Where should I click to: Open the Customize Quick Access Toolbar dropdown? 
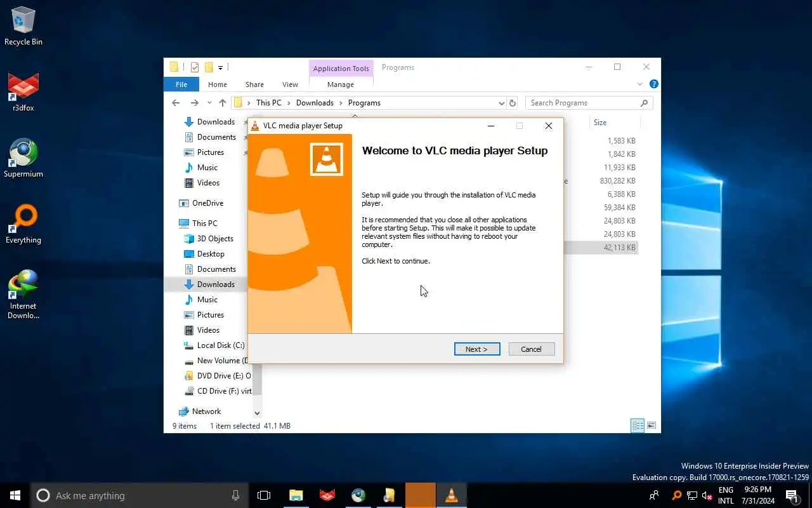(x=220, y=67)
